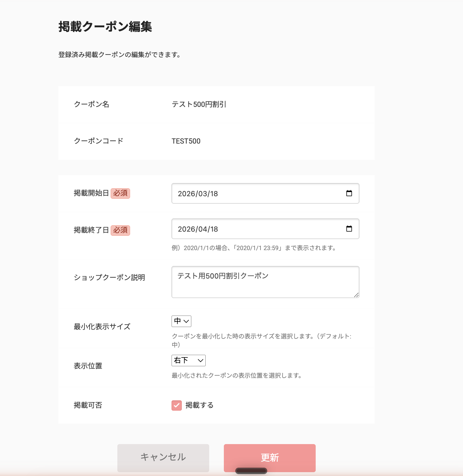Open the 表示位置 dropdown showing 右下
Image resolution: width=463 pixels, height=476 pixels.
(188, 361)
